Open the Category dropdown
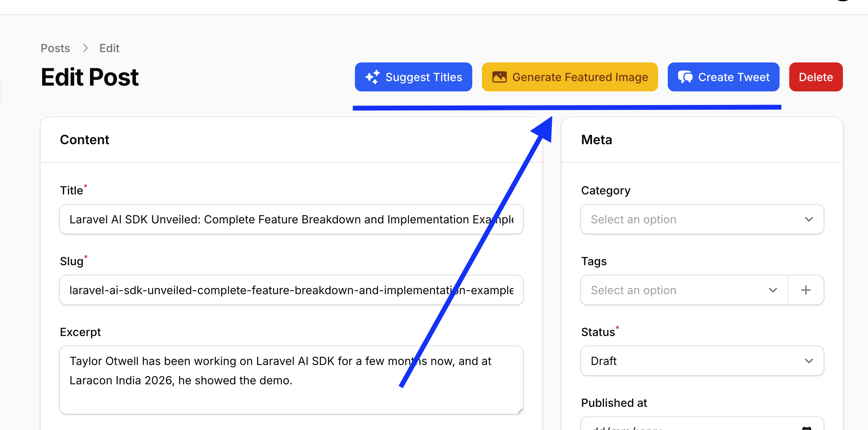The image size is (868, 430). point(702,219)
